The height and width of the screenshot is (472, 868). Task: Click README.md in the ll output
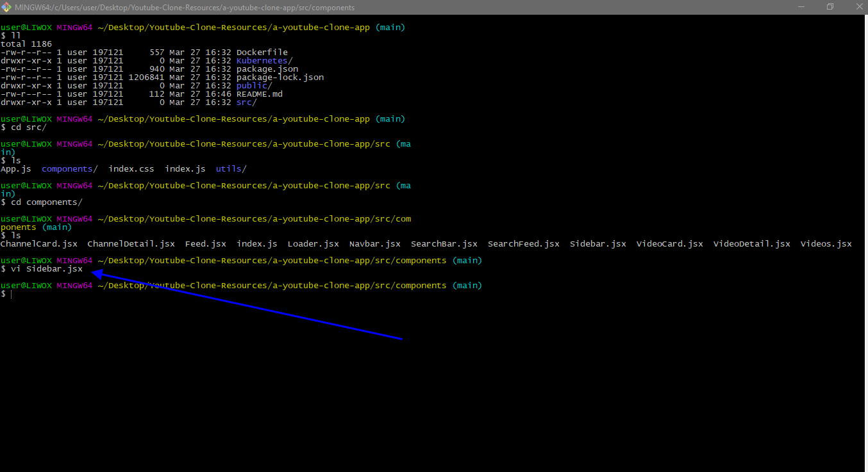[259, 94]
